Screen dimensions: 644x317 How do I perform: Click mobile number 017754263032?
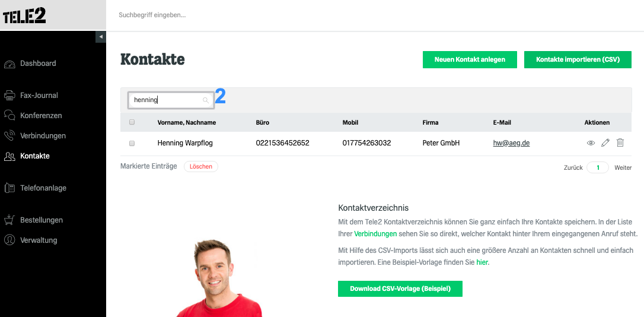click(x=366, y=143)
